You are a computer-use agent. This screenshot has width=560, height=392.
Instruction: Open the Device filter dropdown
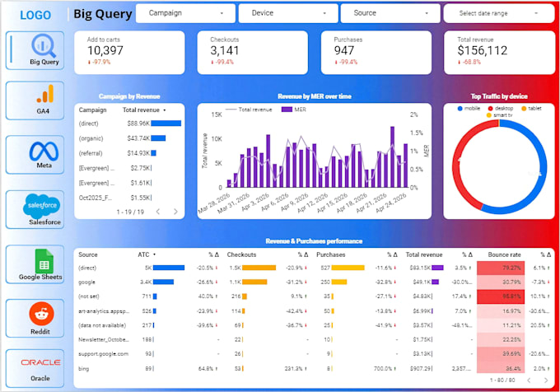click(x=288, y=13)
